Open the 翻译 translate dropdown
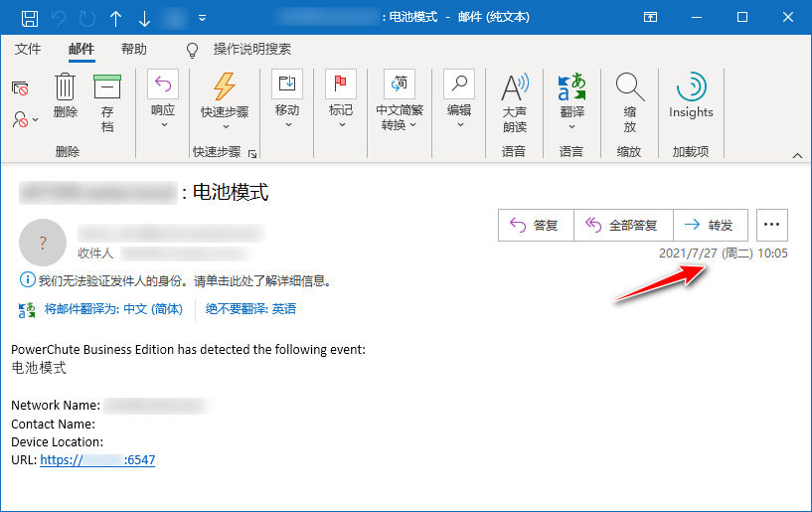 click(572, 101)
